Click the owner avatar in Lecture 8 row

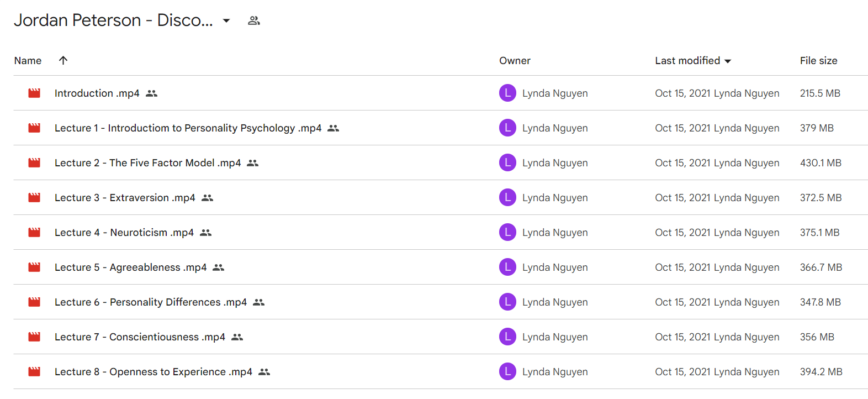click(507, 371)
